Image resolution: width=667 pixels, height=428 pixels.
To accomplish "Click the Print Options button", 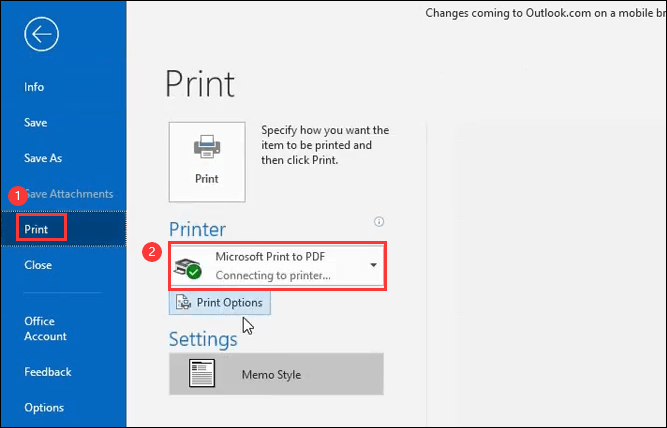I will tap(219, 302).
